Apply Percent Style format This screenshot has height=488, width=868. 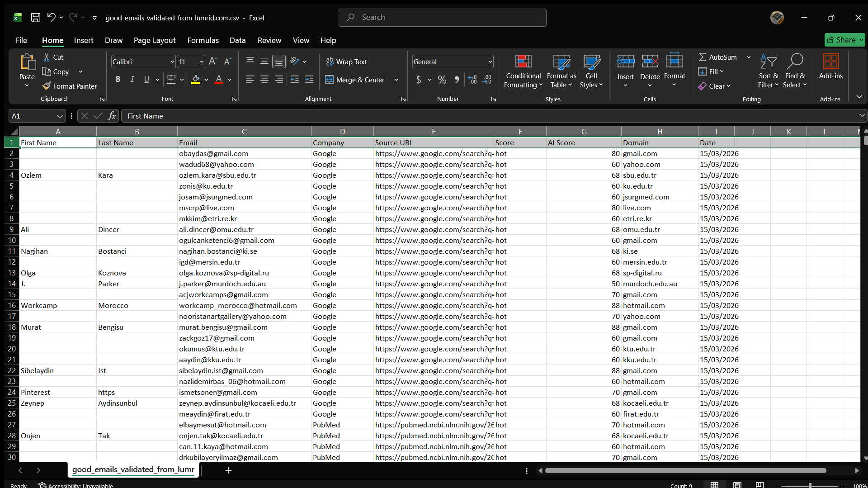pyautogui.click(x=442, y=80)
